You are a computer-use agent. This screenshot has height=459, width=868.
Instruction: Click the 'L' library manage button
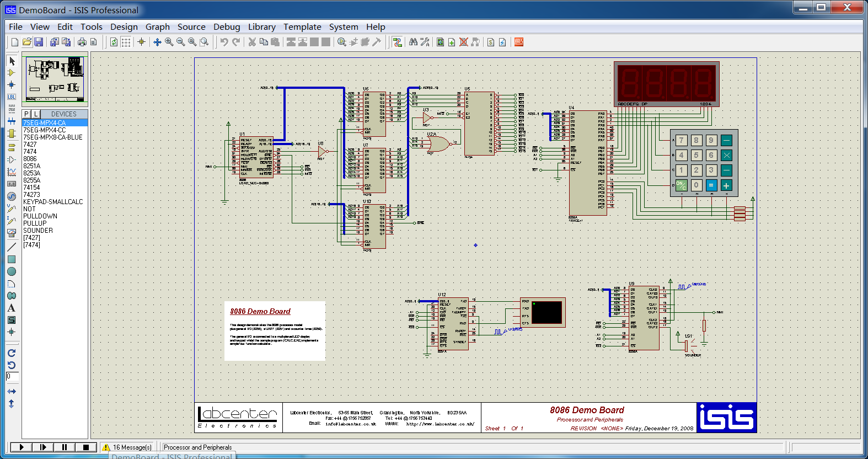(36, 114)
